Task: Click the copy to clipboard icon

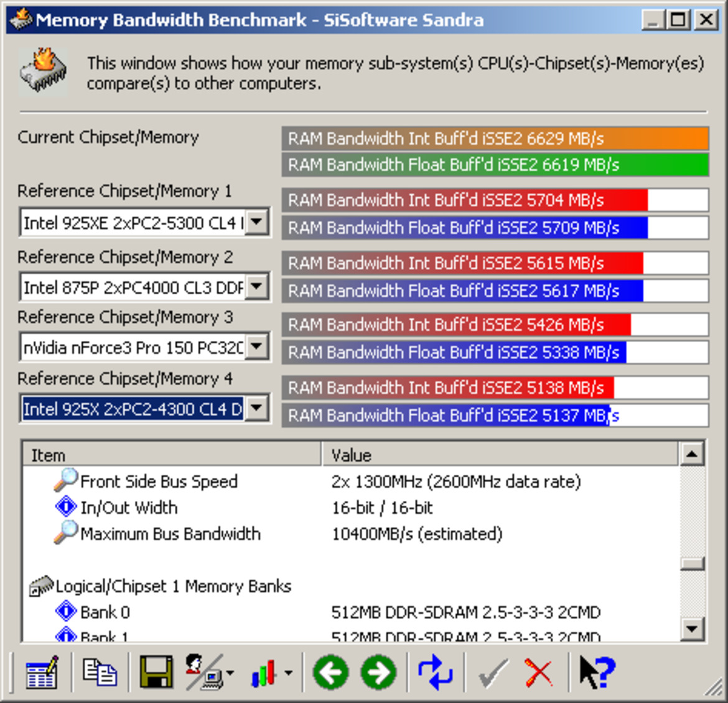Action: pyautogui.click(x=100, y=672)
